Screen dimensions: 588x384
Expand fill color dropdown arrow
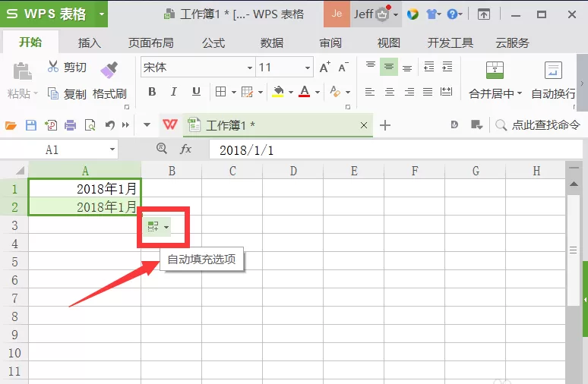[291, 92]
